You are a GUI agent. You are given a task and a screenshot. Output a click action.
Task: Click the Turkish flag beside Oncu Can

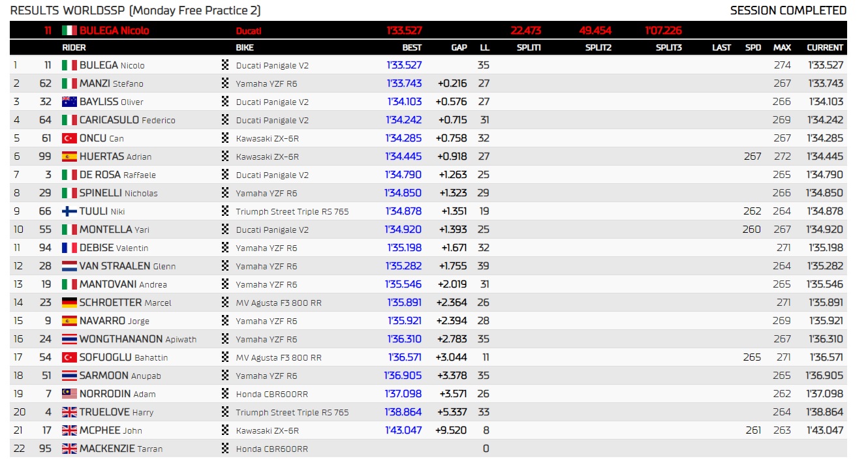pyautogui.click(x=69, y=138)
